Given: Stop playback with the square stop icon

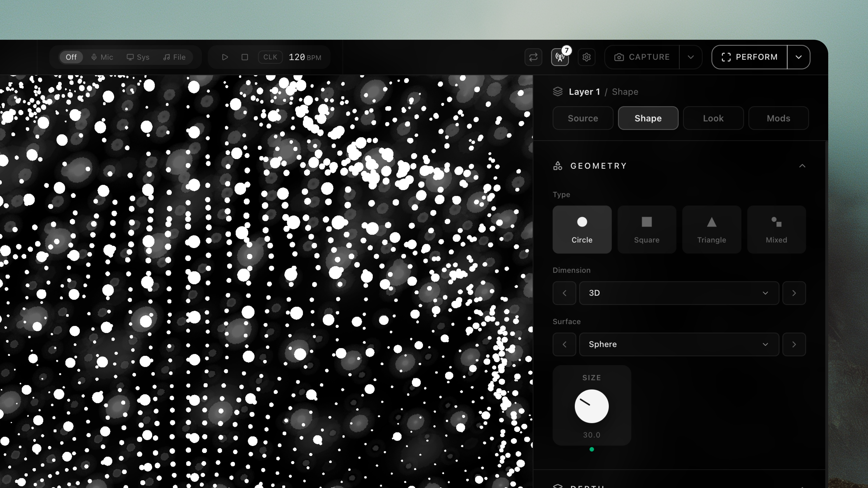Looking at the screenshot, I should [245, 57].
